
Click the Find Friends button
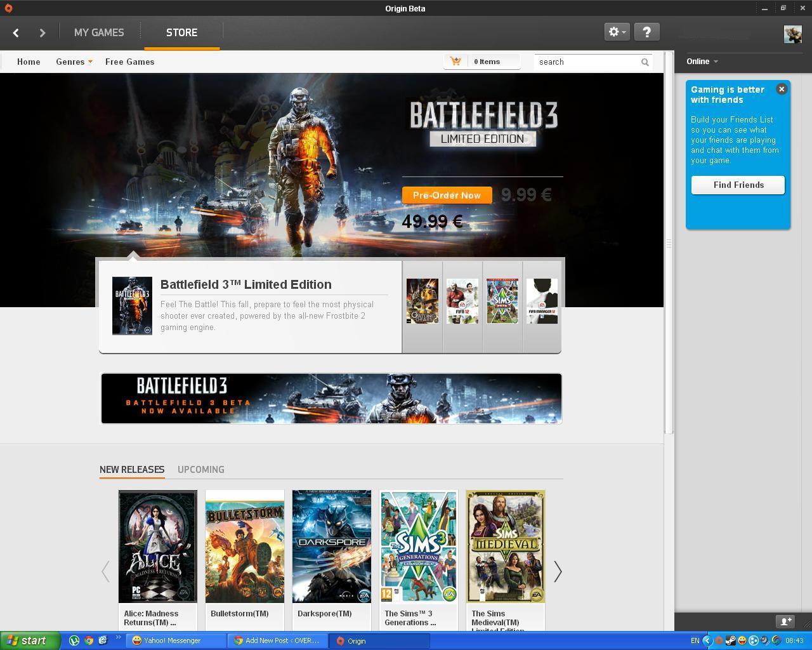[738, 185]
